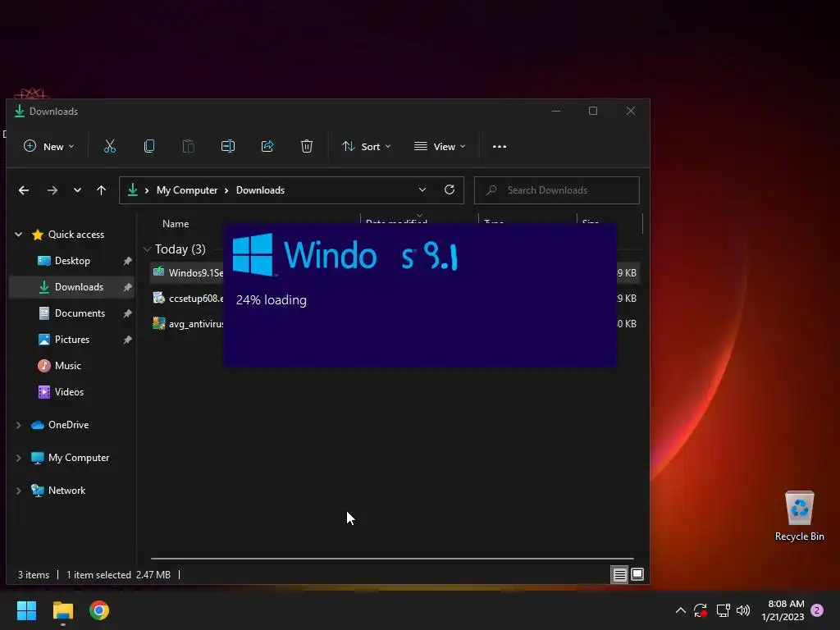Go up one folder level
Image resolution: width=840 pixels, height=630 pixels.
coord(101,190)
